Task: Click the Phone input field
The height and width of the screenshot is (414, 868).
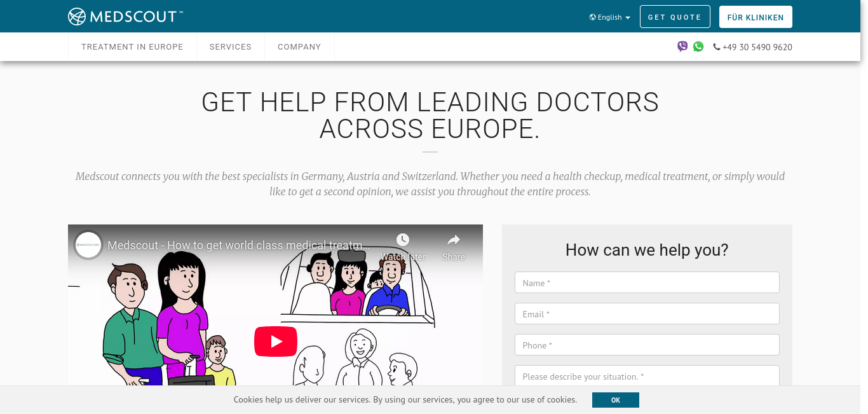Action: (647, 345)
